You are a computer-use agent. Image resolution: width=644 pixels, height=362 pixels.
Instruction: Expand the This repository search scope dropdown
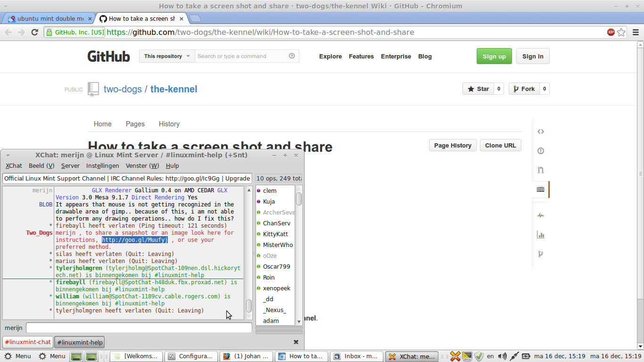point(167,56)
